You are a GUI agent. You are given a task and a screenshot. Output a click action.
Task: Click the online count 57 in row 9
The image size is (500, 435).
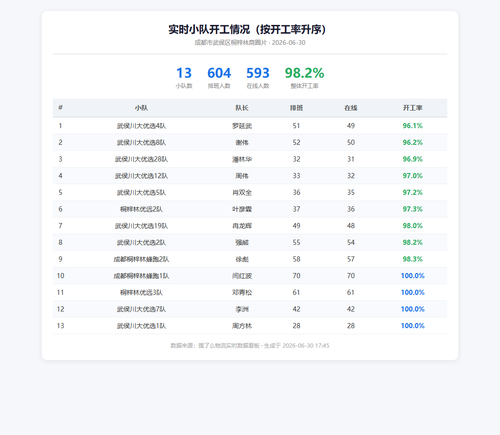click(351, 259)
